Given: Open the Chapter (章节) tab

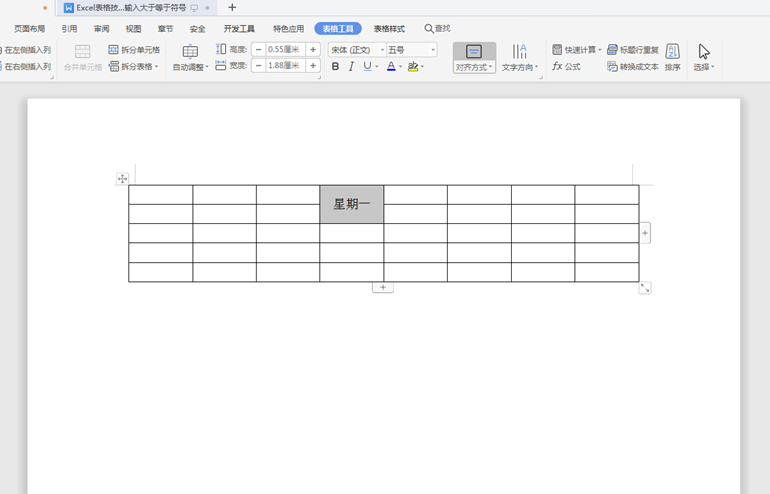Looking at the screenshot, I should point(165,28).
